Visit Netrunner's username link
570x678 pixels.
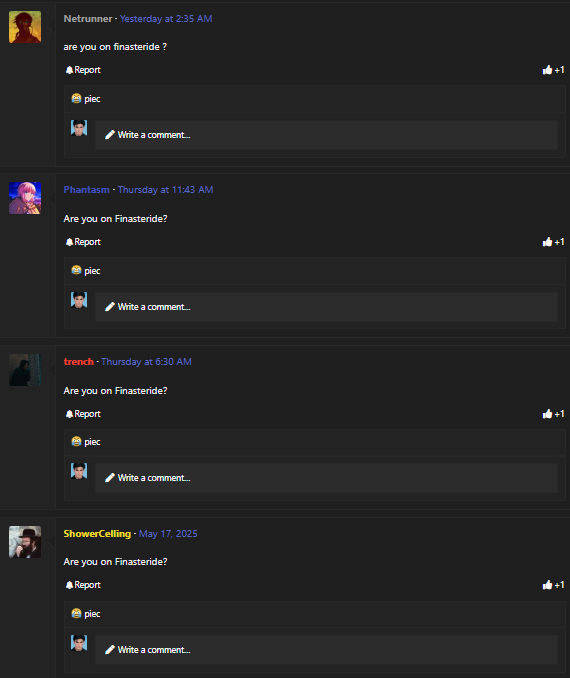click(x=88, y=19)
